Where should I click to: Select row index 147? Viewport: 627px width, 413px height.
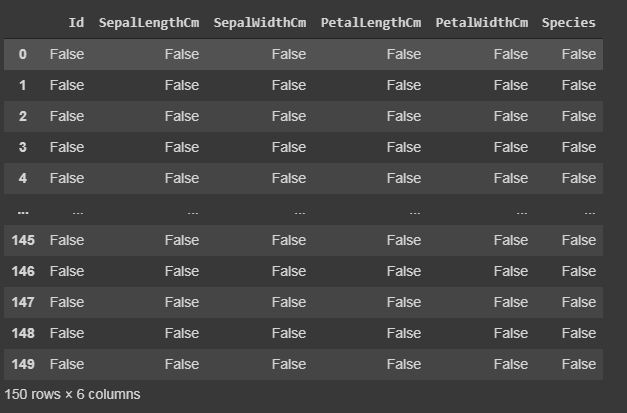tap(23, 302)
